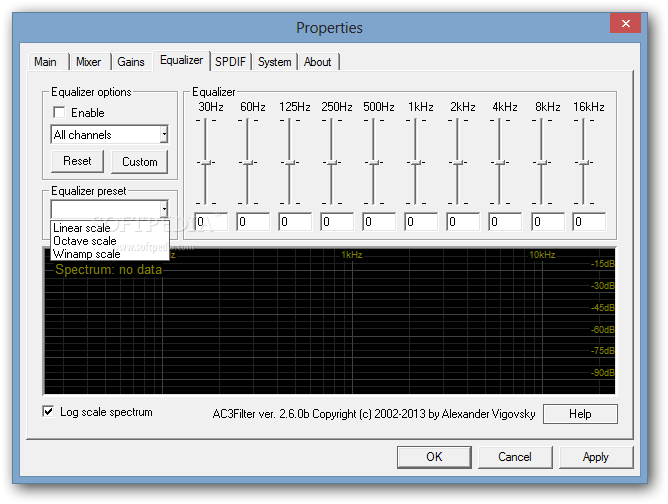
Task: Click the 500Hz band slider handle
Action: click(x=374, y=162)
